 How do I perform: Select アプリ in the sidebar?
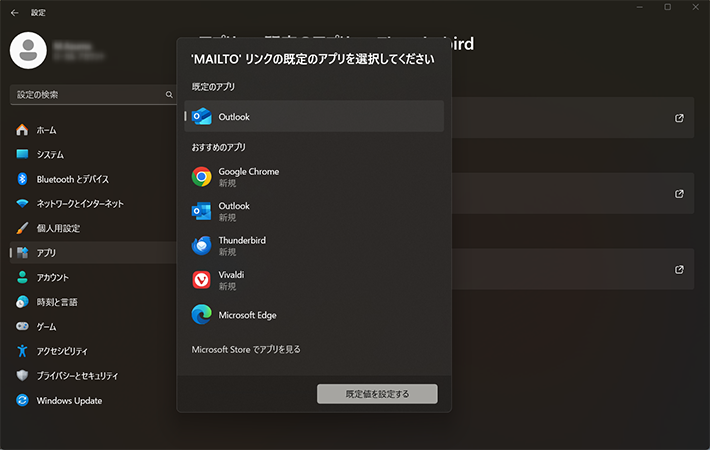point(93,253)
